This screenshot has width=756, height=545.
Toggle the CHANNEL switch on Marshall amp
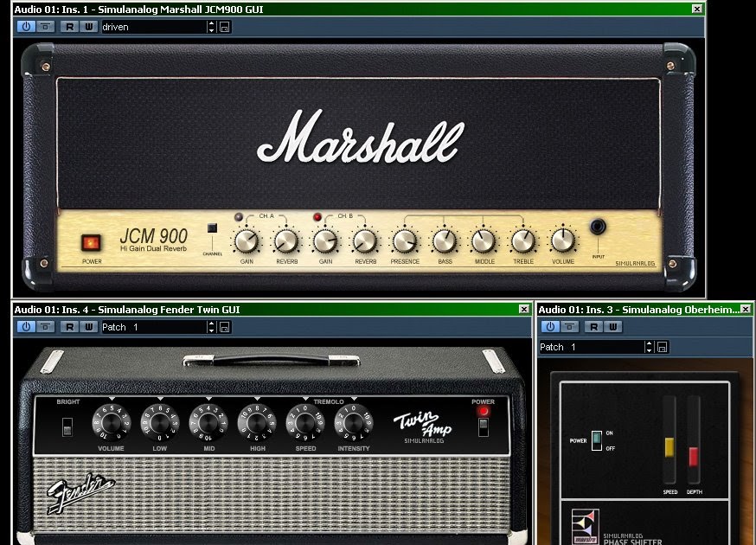pyautogui.click(x=212, y=229)
